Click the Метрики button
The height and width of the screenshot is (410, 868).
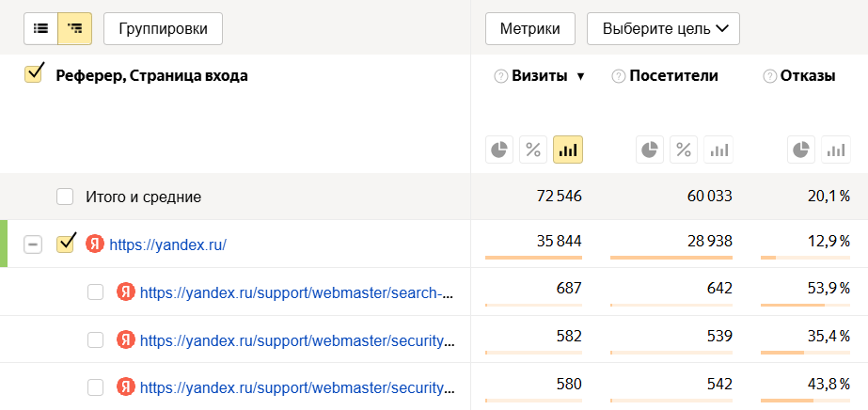coord(529,28)
